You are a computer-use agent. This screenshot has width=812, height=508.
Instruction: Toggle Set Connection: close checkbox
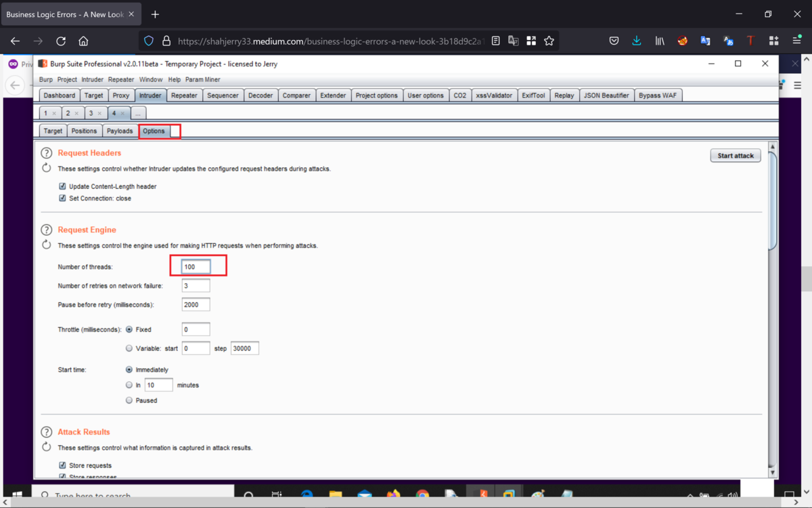(62, 198)
